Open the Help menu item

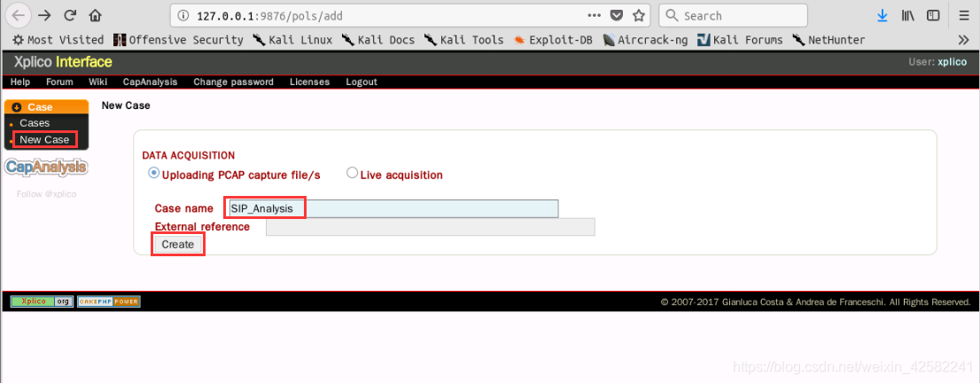click(x=20, y=82)
